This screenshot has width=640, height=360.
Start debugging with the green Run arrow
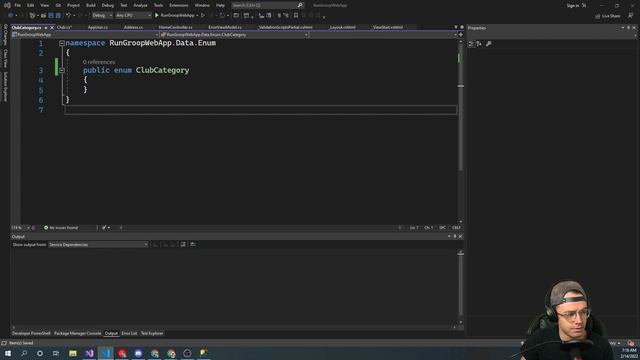(x=157, y=16)
